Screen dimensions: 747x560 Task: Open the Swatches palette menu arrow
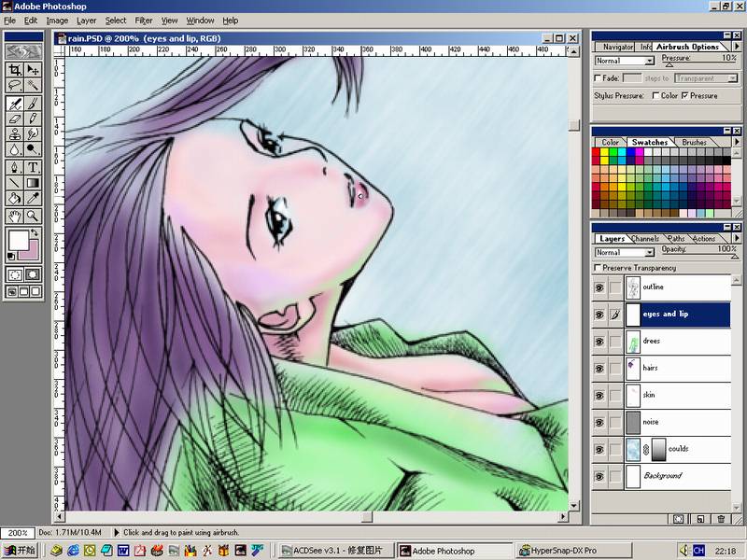(x=737, y=142)
